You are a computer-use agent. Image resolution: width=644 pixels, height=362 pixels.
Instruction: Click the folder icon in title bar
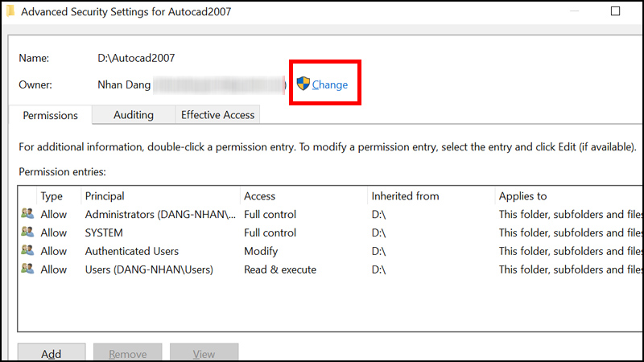(x=10, y=11)
